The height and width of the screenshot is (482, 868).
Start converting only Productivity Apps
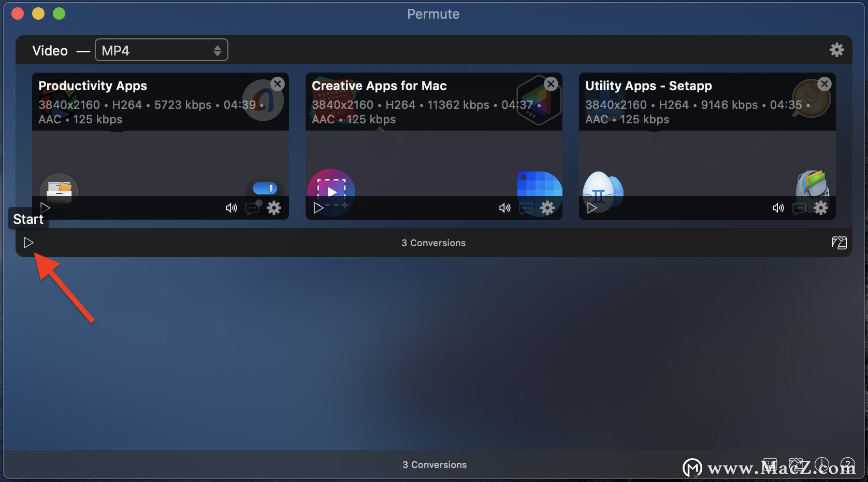coord(45,208)
